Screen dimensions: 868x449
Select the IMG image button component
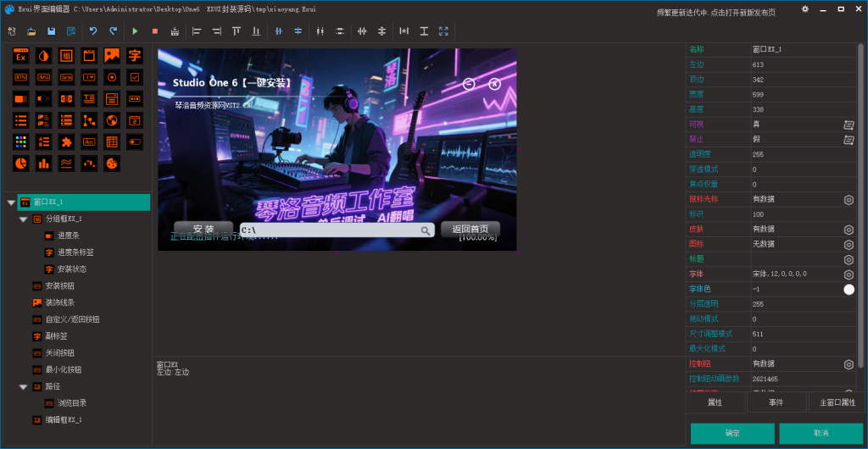[x=44, y=77]
